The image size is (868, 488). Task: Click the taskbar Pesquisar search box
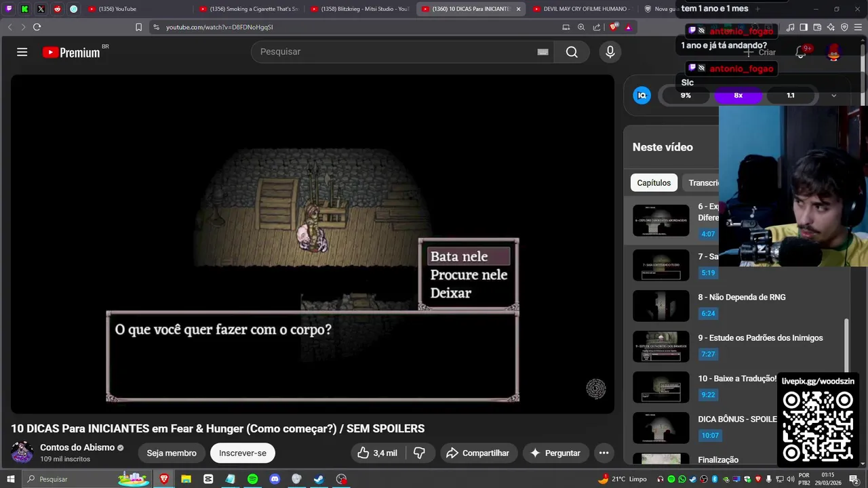(87, 479)
